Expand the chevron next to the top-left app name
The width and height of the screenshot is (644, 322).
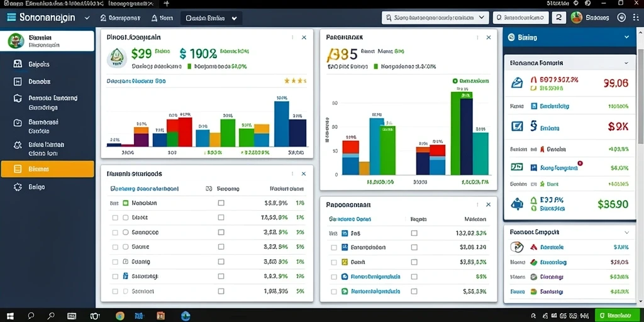[x=87, y=18]
